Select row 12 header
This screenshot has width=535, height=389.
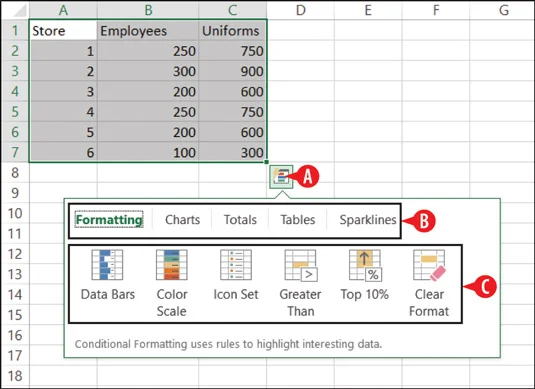click(15, 254)
